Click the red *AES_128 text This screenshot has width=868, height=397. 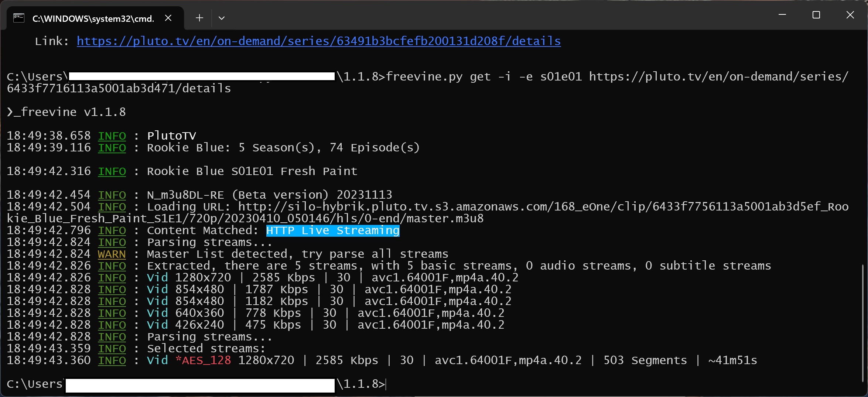coord(203,360)
